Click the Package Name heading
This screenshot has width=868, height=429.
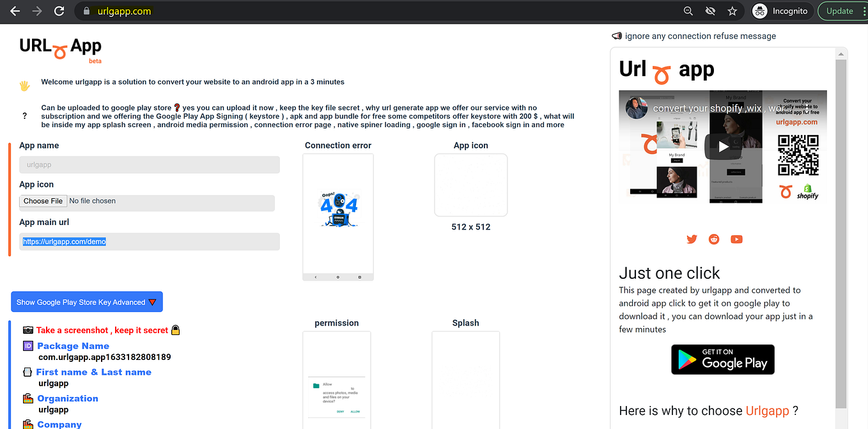[x=73, y=346]
